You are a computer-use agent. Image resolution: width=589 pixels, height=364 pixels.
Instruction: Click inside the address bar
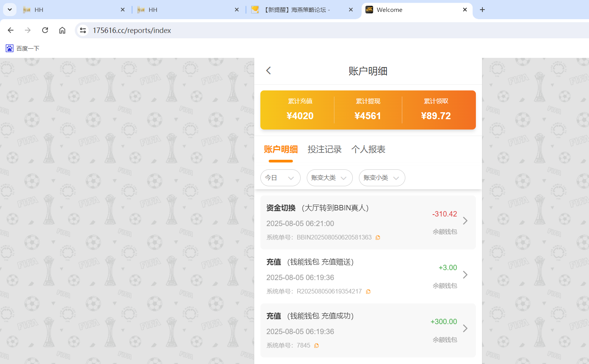[x=230, y=30]
